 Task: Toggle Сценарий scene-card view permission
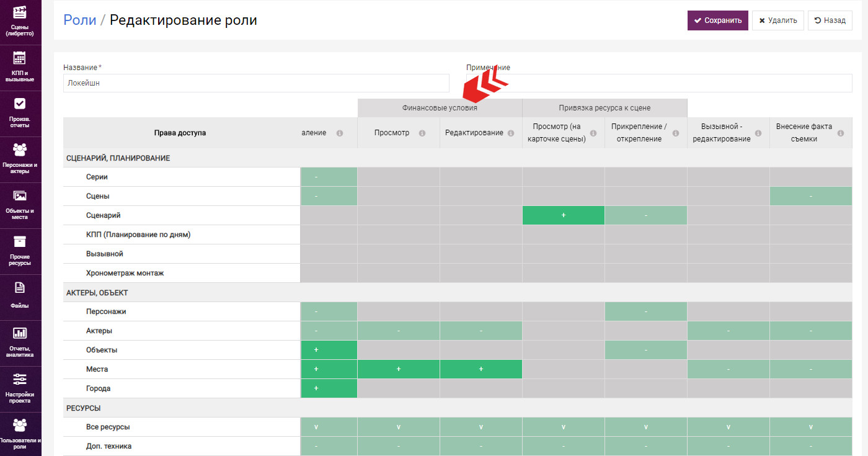point(564,215)
